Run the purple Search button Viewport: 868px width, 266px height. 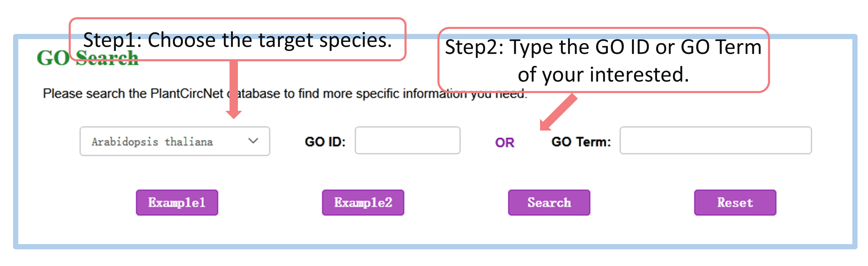(x=549, y=202)
